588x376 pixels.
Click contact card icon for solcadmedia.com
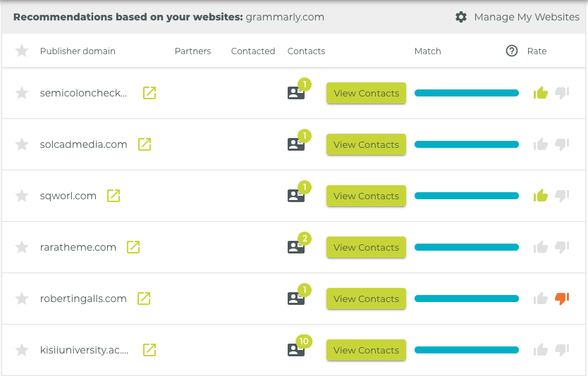click(296, 144)
